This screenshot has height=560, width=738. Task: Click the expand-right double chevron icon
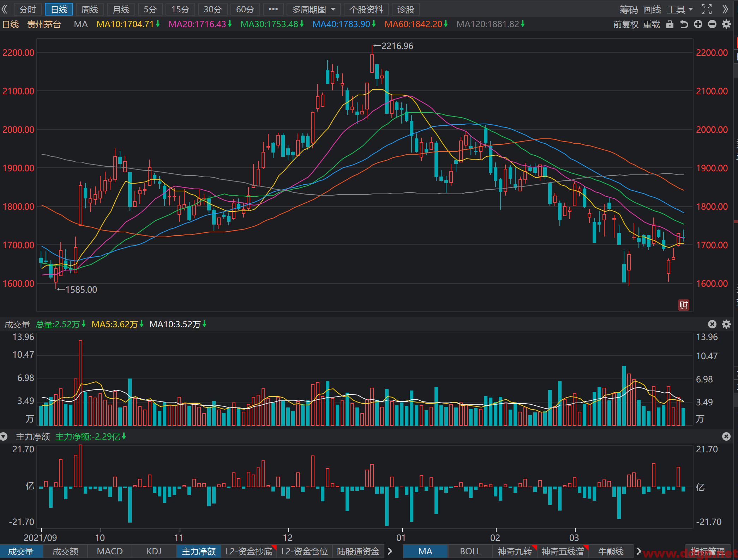click(725, 9)
